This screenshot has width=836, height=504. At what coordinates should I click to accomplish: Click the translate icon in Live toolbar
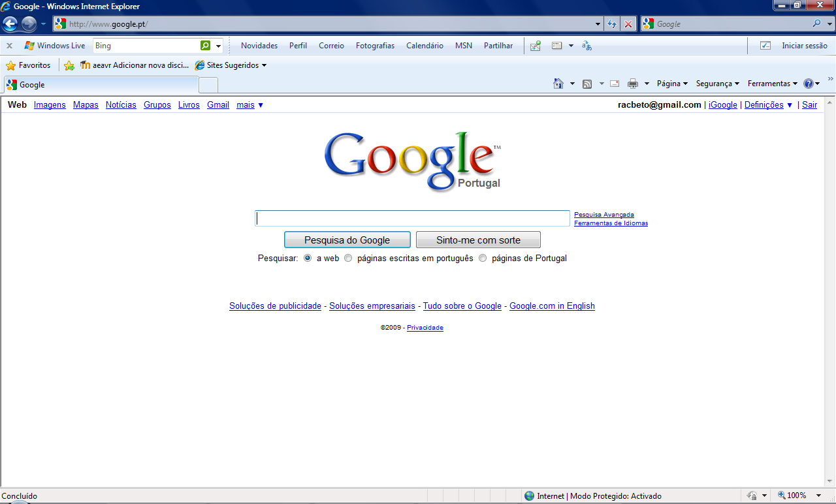(587, 46)
